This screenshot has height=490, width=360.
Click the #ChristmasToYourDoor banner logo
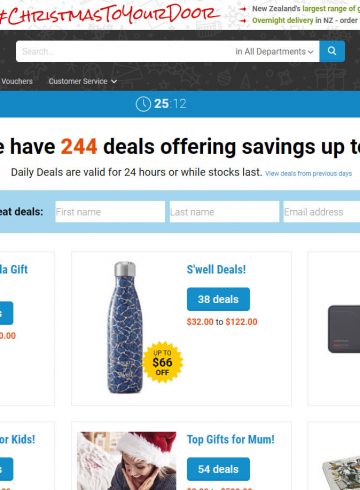110,14
